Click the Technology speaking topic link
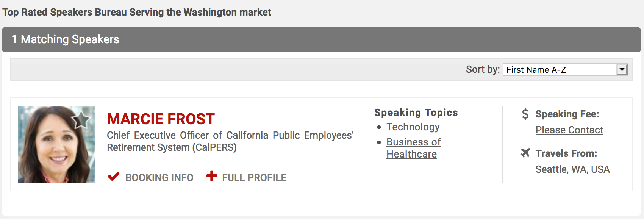 click(x=413, y=127)
